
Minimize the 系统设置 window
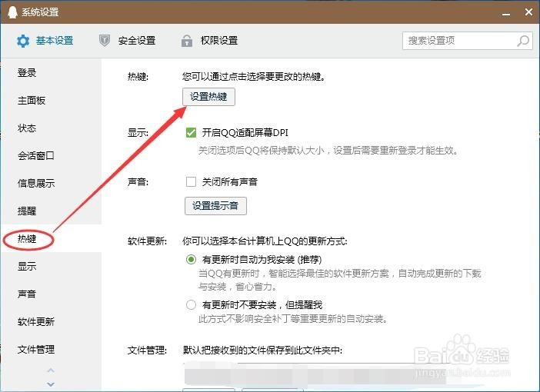point(506,13)
